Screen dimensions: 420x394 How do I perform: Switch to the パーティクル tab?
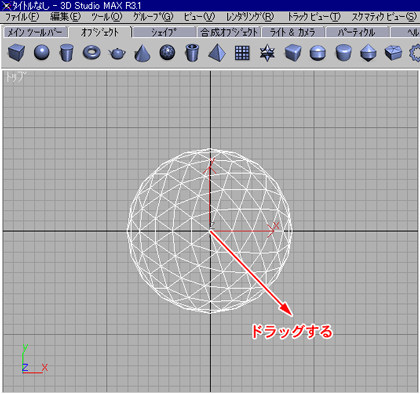click(x=357, y=32)
